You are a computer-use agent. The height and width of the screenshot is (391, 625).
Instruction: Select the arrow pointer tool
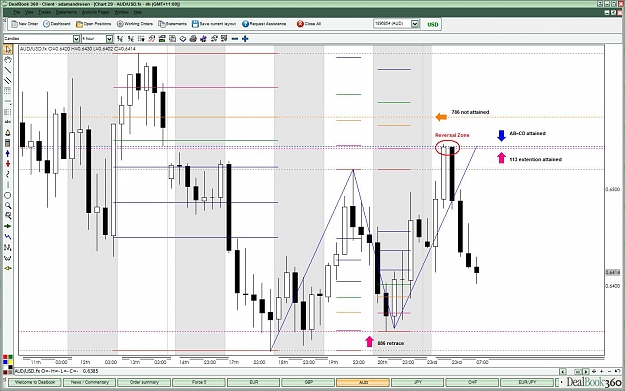pos(8,49)
